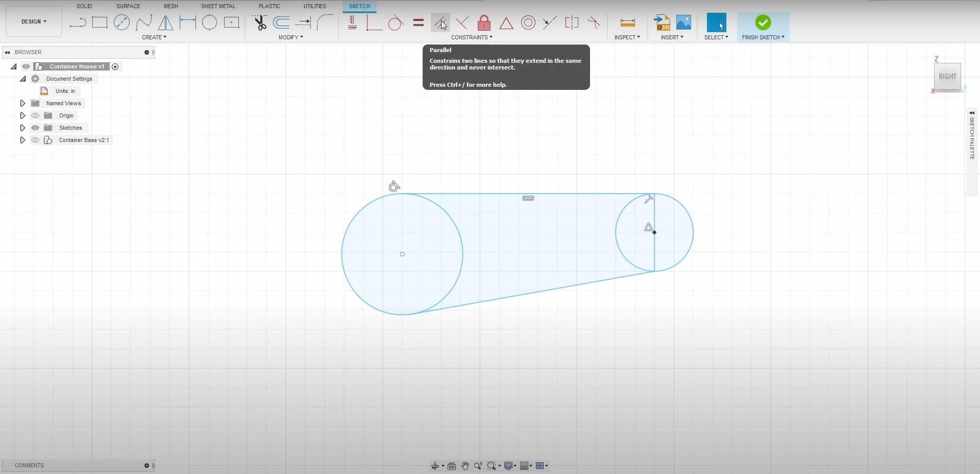
Task: Activate the Zoom tool in navigation bar
Action: [478, 466]
